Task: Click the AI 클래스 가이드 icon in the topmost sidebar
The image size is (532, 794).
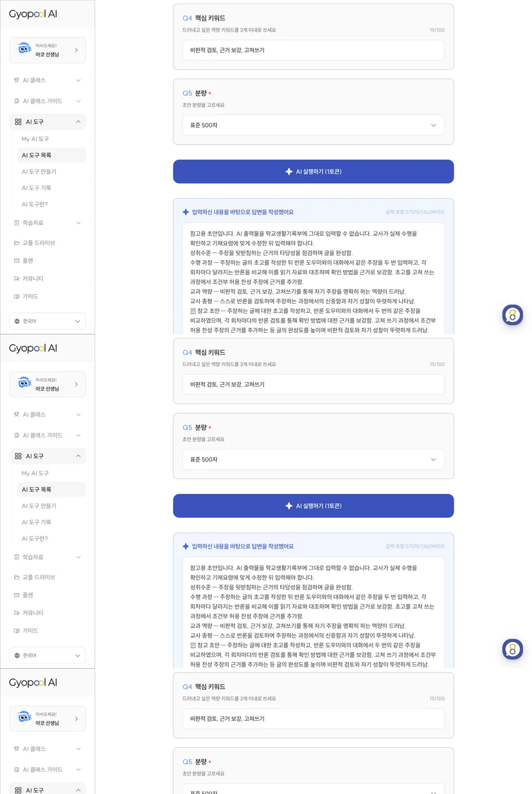Action: tap(17, 101)
